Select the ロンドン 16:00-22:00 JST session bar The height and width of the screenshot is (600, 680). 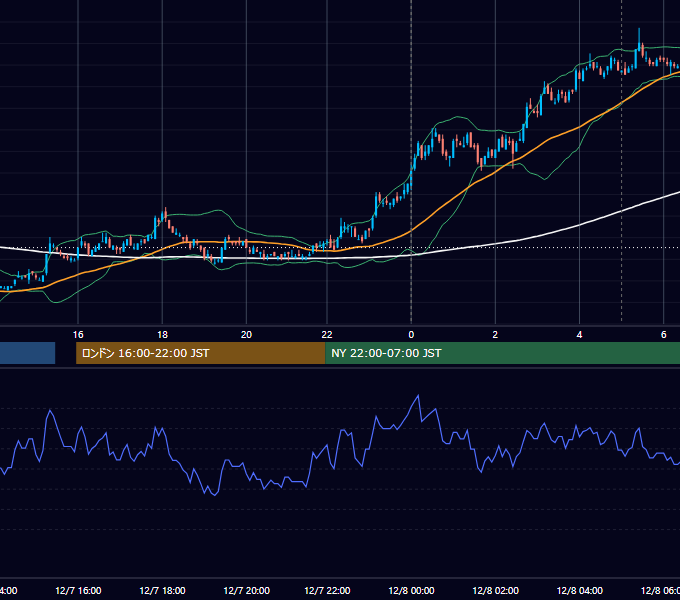[200, 353]
